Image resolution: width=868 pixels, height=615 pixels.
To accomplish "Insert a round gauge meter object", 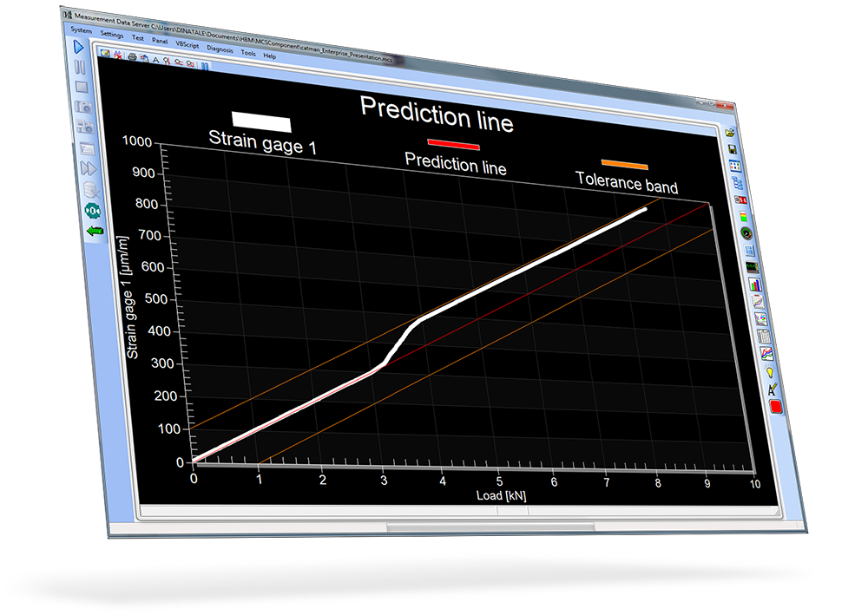I will tap(746, 232).
